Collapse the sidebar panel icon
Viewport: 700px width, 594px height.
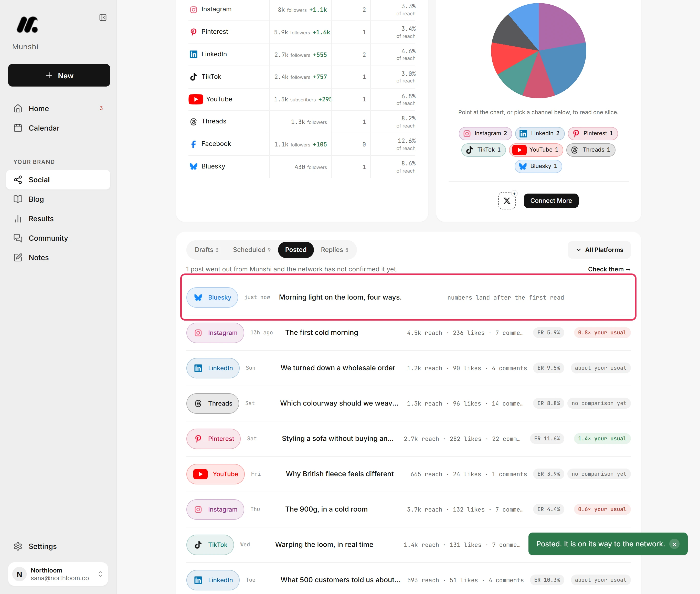tap(103, 17)
